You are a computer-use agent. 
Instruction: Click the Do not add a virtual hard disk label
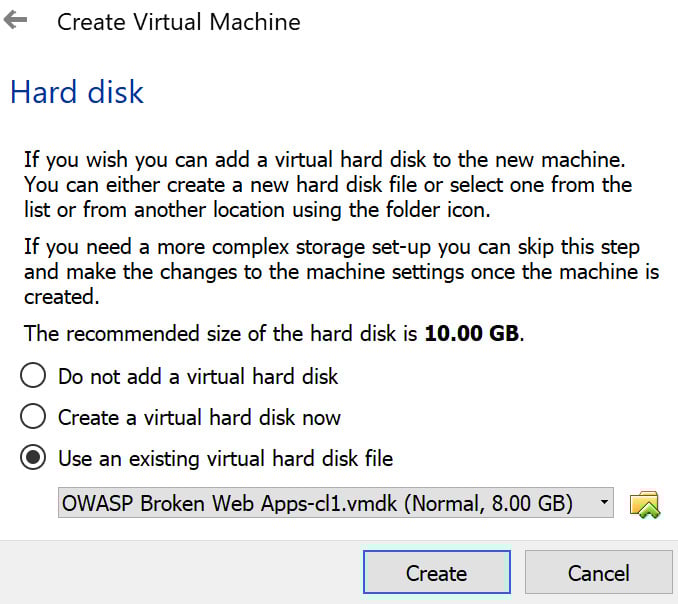tap(198, 376)
